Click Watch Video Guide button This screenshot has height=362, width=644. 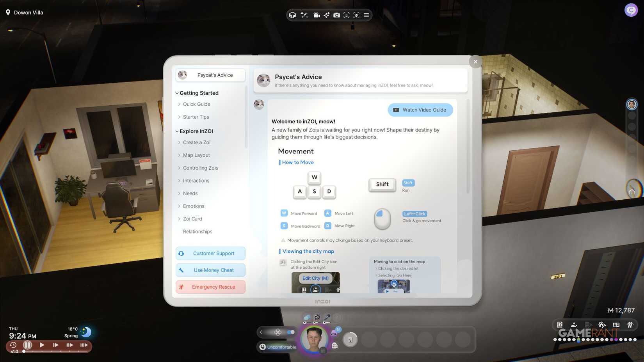click(x=420, y=110)
